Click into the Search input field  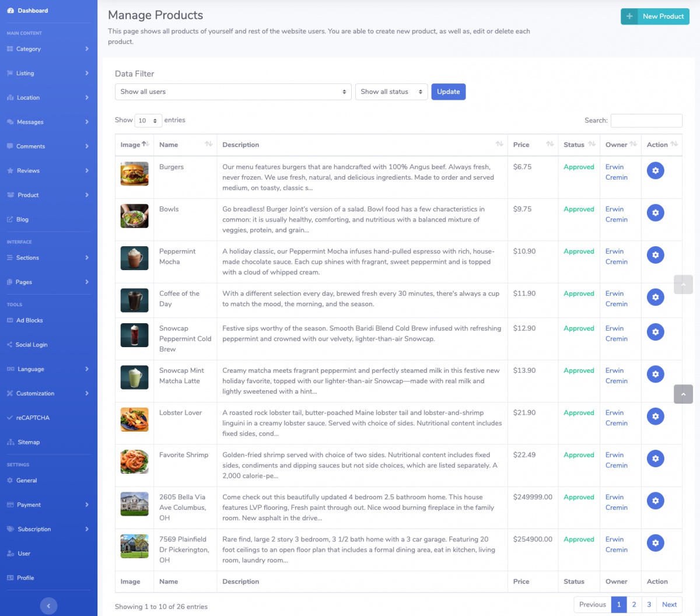click(646, 120)
